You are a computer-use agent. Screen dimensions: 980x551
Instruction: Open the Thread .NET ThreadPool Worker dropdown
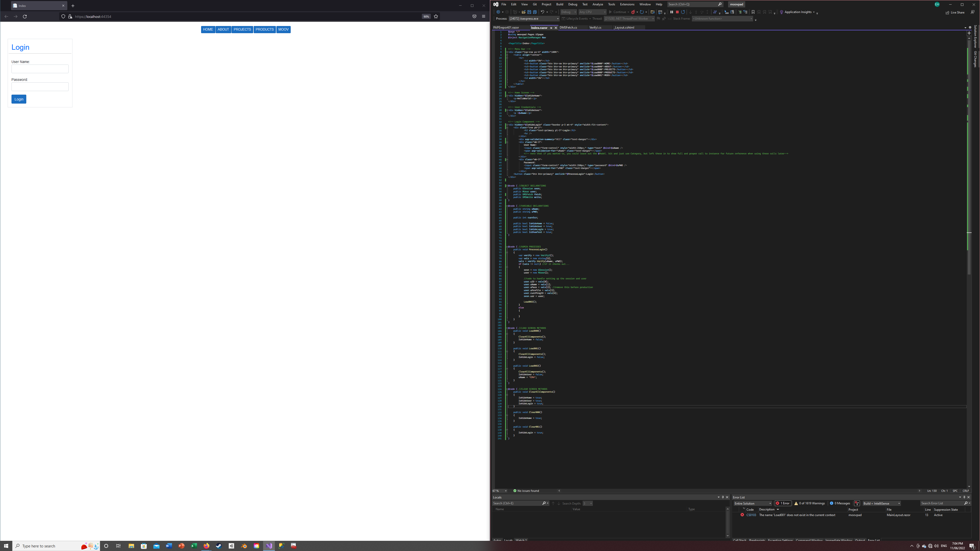[629, 19]
